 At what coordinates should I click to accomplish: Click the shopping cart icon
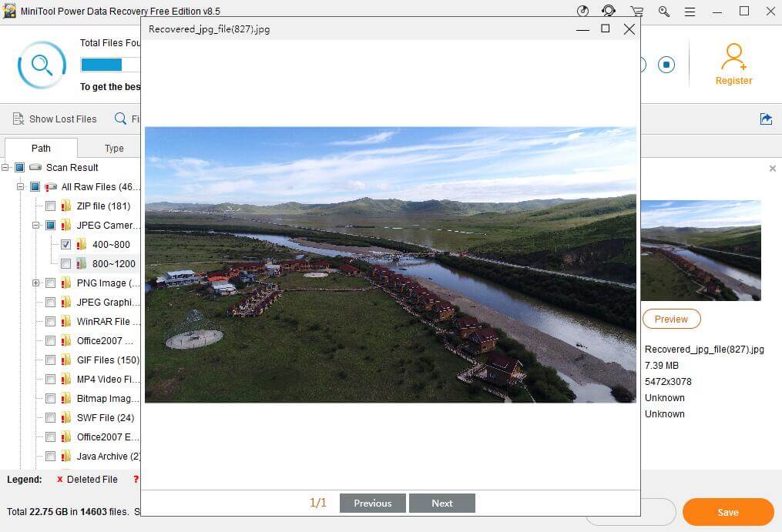(636, 12)
